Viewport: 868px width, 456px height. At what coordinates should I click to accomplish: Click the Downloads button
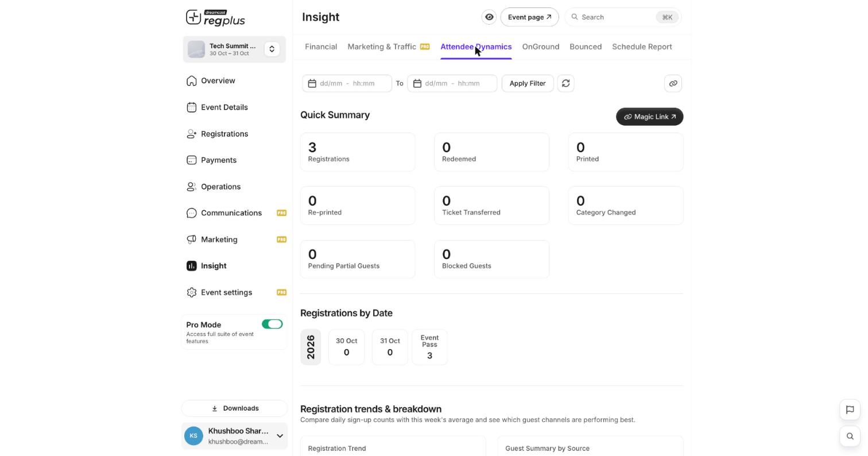[234, 408]
